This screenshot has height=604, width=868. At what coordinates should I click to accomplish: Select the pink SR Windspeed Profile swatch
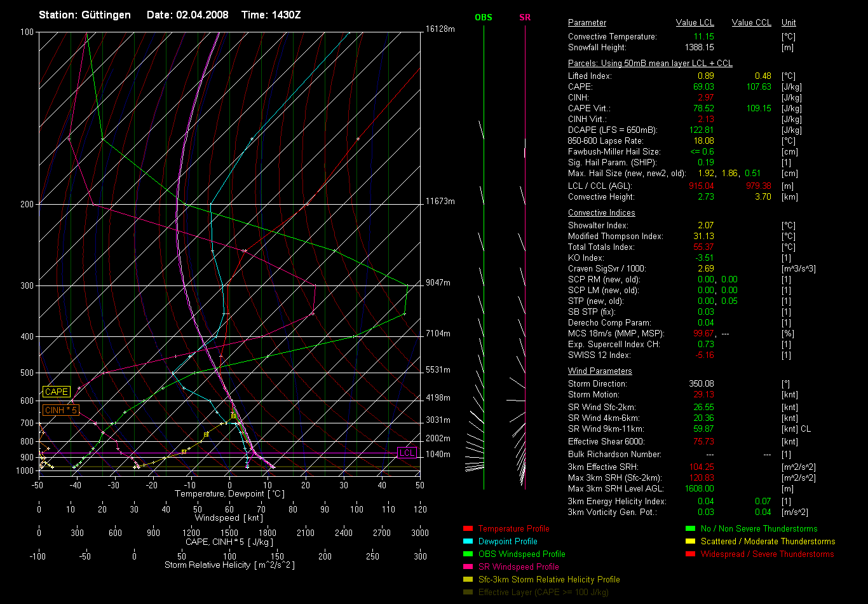pos(468,567)
